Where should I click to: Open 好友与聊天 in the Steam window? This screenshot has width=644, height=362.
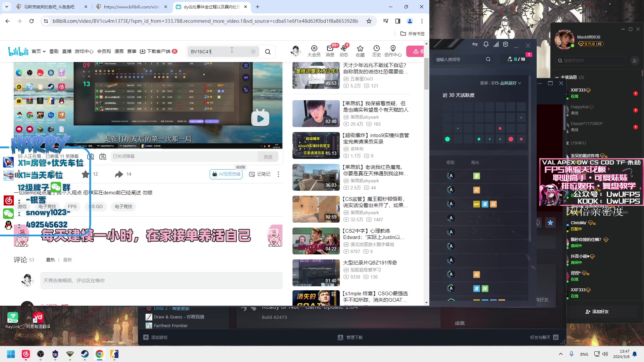(544, 338)
